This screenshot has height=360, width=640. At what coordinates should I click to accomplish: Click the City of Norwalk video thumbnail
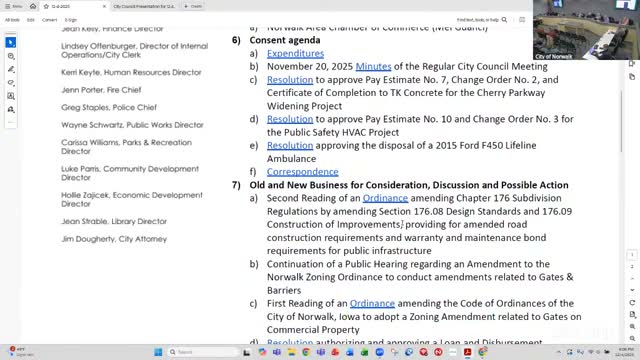[x=586, y=30]
